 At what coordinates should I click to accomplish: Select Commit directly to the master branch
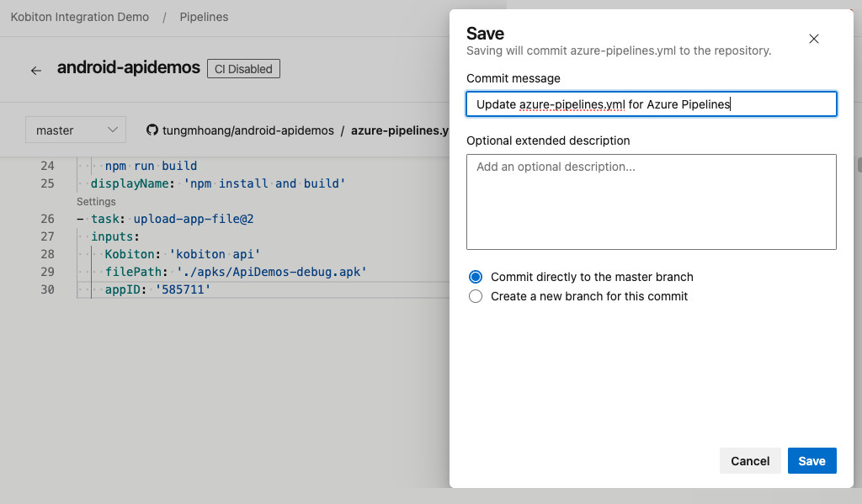476,277
